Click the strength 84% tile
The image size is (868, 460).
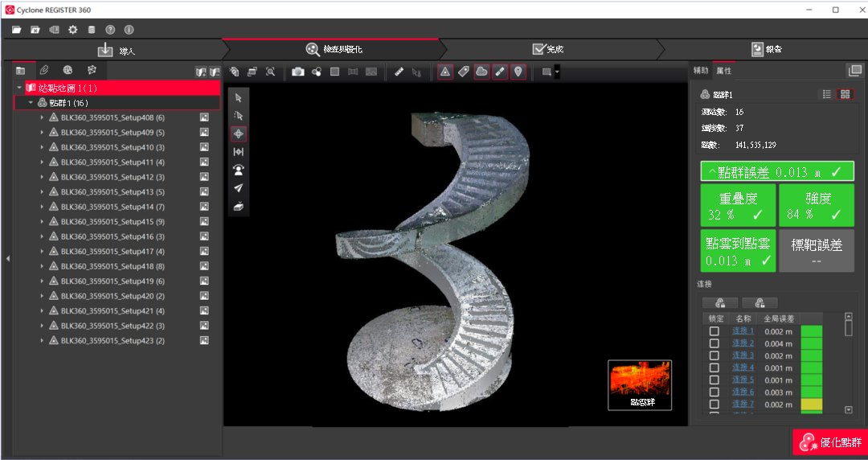817,206
